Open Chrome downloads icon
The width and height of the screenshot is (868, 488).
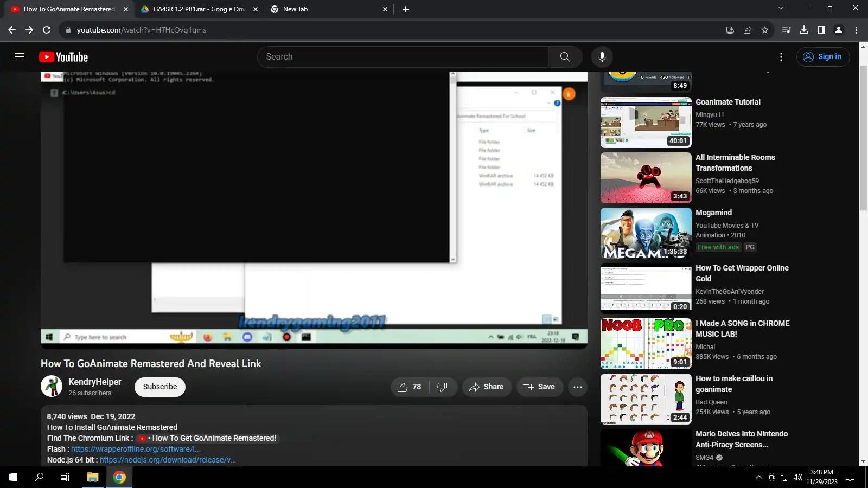click(804, 30)
